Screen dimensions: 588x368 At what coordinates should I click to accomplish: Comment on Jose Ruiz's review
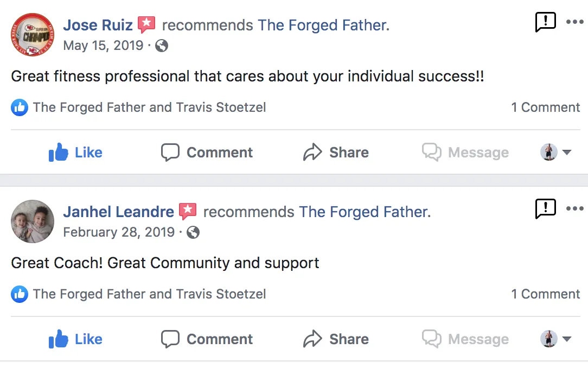[x=207, y=153]
